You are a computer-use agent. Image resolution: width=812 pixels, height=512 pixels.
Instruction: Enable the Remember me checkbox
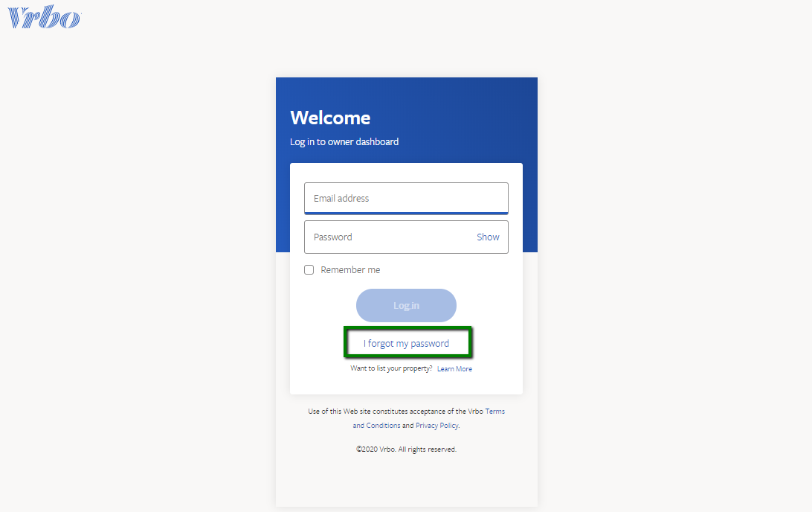[x=309, y=270]
